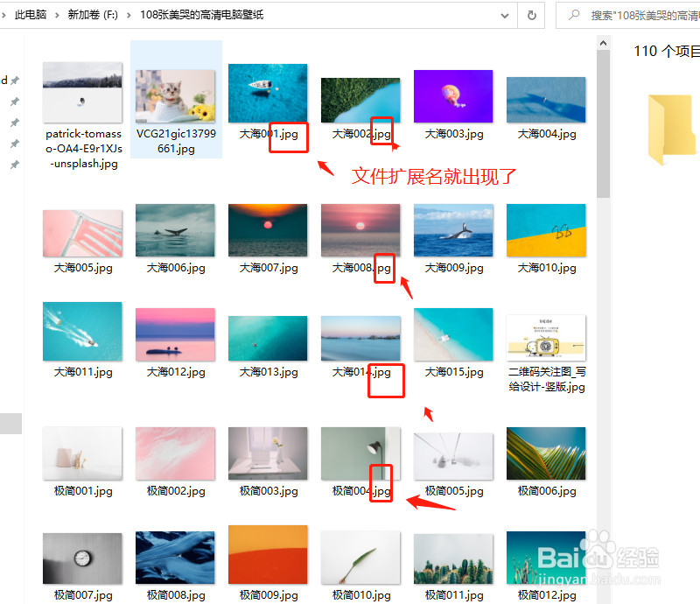Expand the chevron after 新加卷 (F:)

coord(129,16)
